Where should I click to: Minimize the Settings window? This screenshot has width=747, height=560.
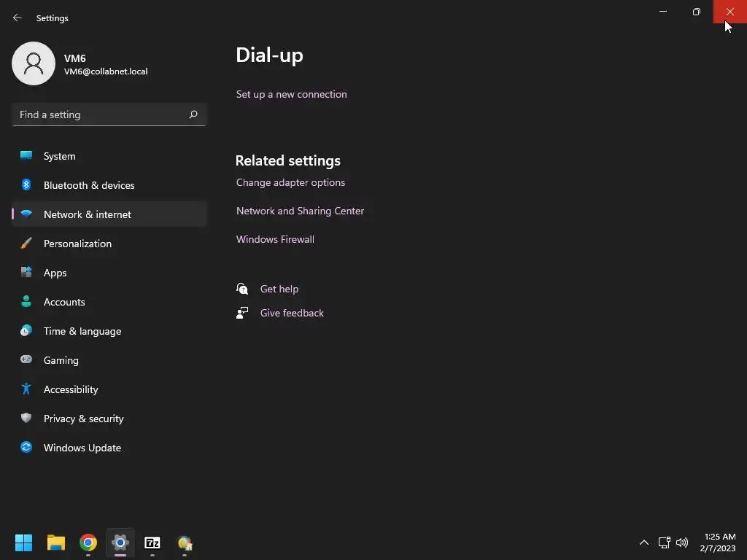pyautogui.click(x=663, y=12)
